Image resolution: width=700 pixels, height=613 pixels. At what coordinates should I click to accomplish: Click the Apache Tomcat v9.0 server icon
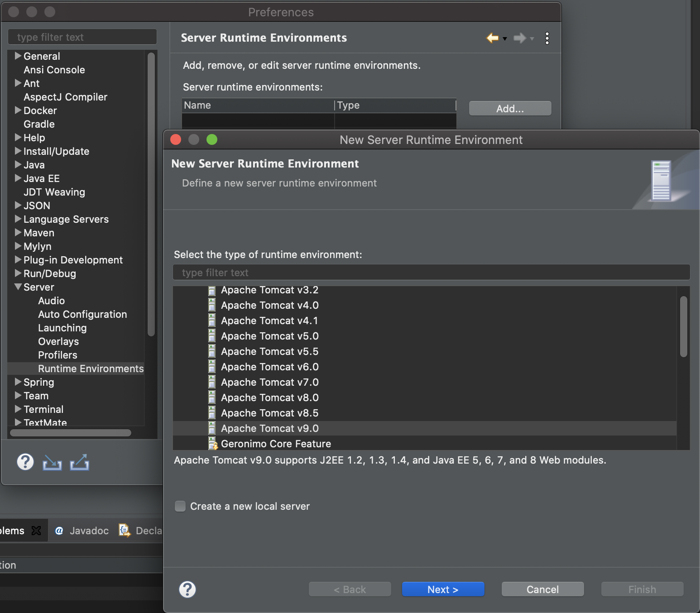tap(211, 428)
